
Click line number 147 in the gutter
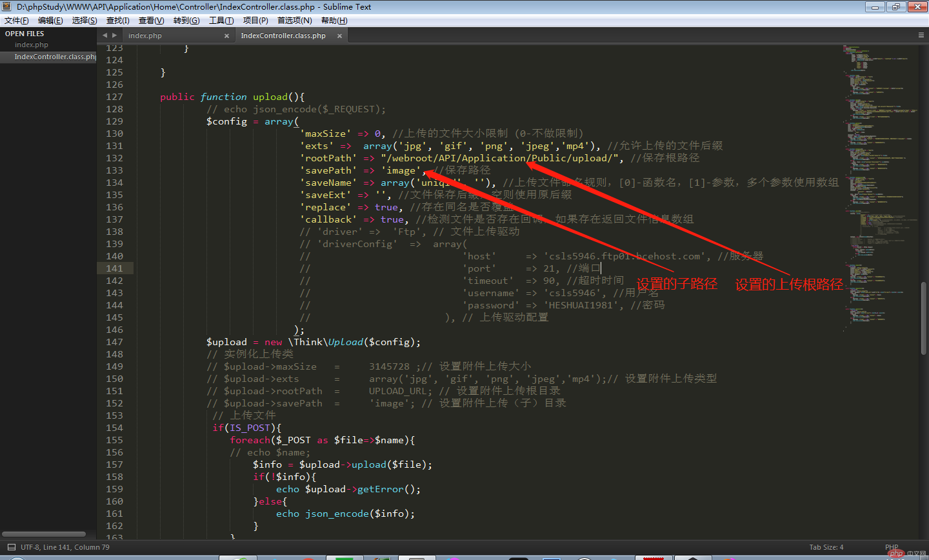[x=114, y=342]
